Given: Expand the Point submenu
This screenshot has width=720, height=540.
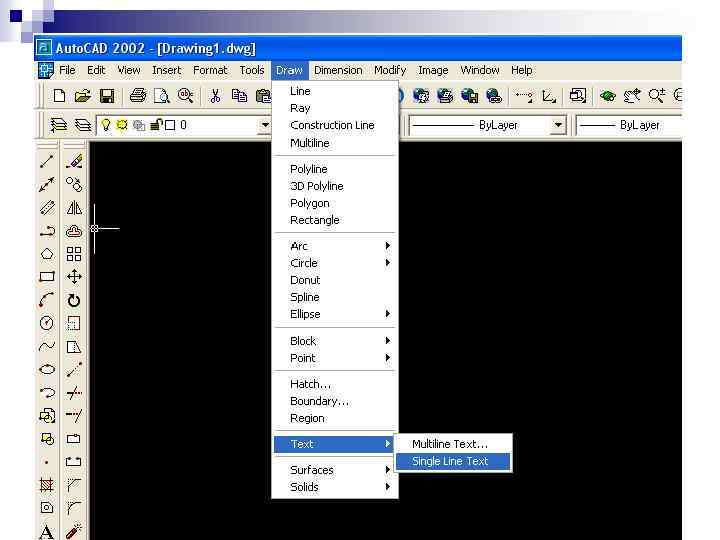Looking at the screenshot, I should pos(334,358).
